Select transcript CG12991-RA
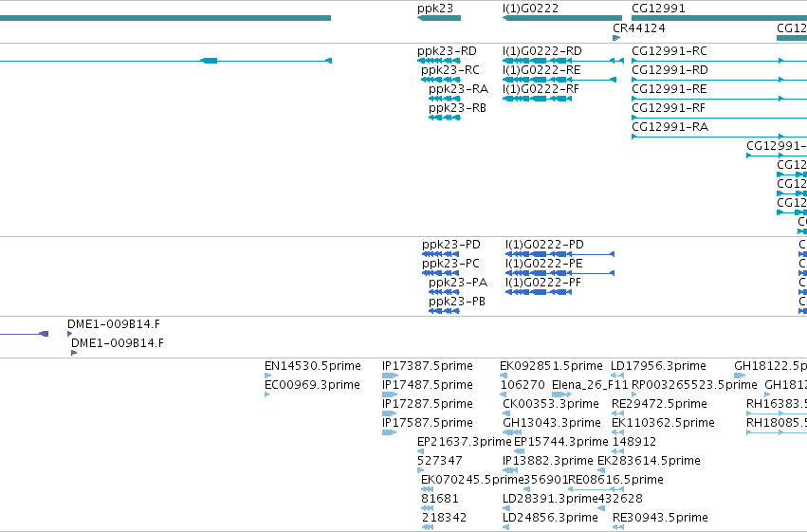 [x=669, y=127]
